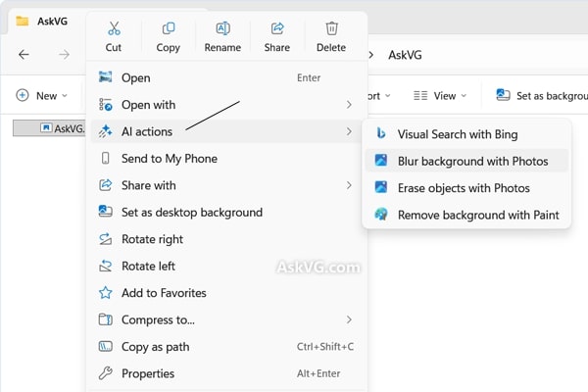Viewport: 588px width, 392px height.
Task: Click the Properties wrench icon
Action: 106,373
